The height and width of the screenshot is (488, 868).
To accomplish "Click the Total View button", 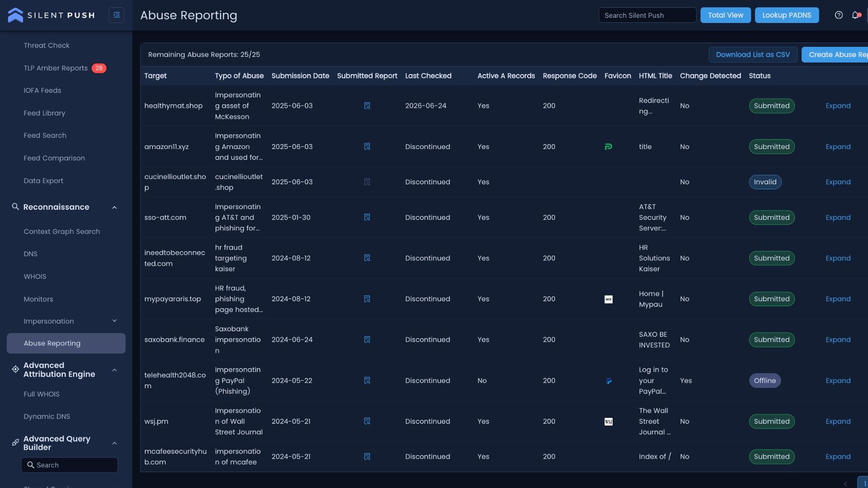I will click(726, 15).
